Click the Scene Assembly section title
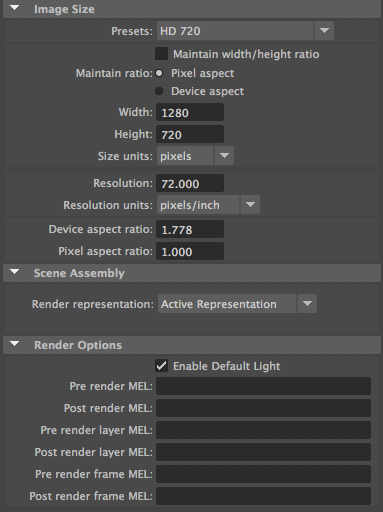383x512 pixels. pyautogui.click(x=79, y=273)
